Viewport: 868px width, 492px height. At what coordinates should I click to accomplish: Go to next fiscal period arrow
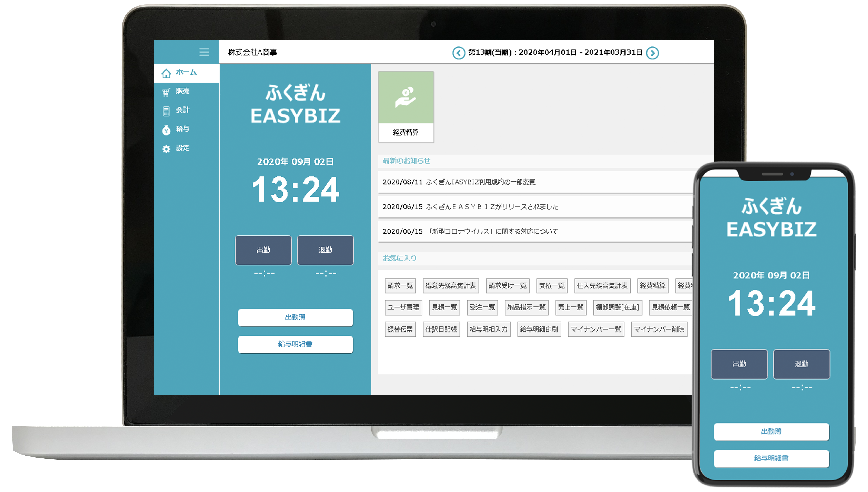pos(652,53)
